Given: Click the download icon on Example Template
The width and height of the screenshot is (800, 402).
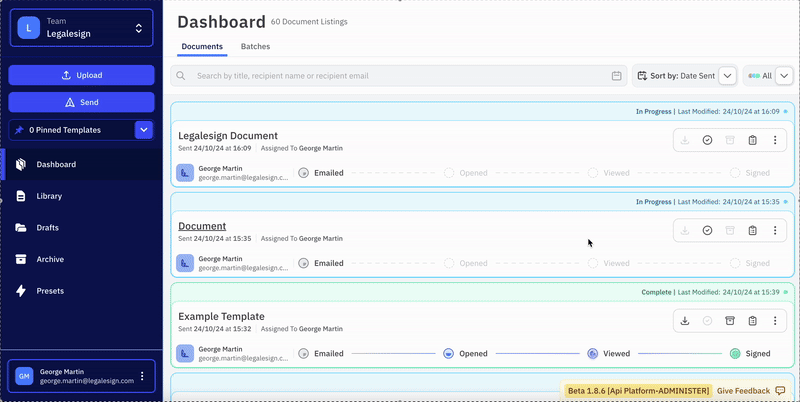Looking at the screenshot, I should point(685,321).
